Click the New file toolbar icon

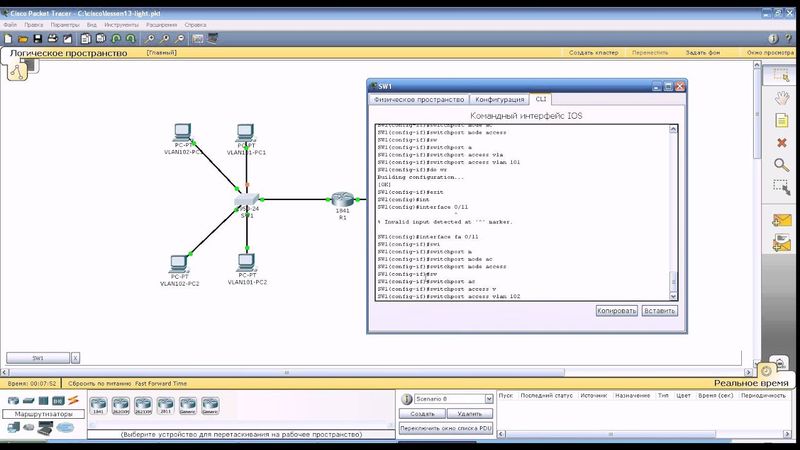point(8,38)
